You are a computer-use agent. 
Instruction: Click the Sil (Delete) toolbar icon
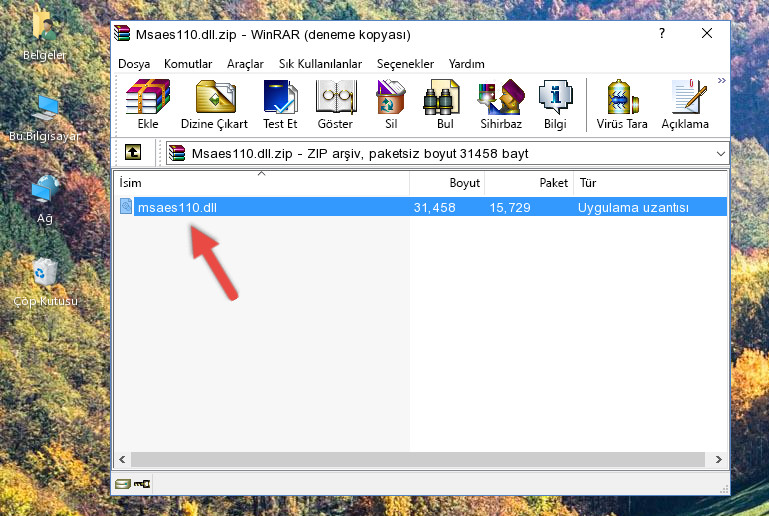(391, 104)
